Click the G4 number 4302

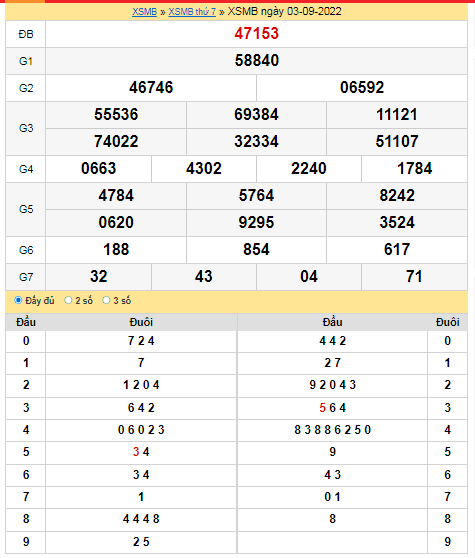coord(204,169)
